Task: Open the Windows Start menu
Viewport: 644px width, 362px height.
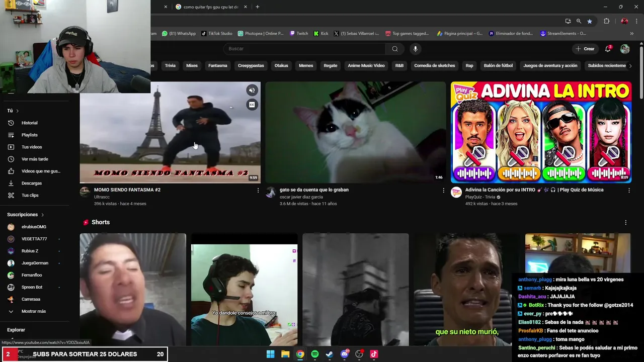Action: (x=270, y=354)
